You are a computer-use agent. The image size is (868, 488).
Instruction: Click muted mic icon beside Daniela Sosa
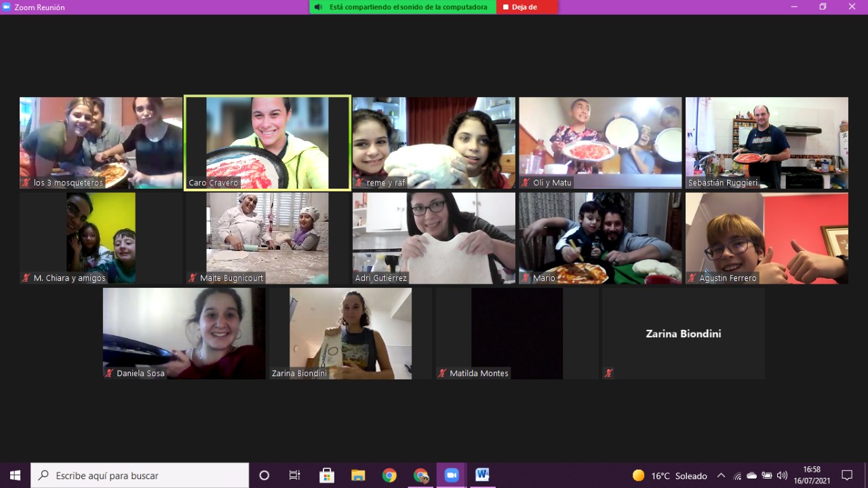[x=109, y=373]
